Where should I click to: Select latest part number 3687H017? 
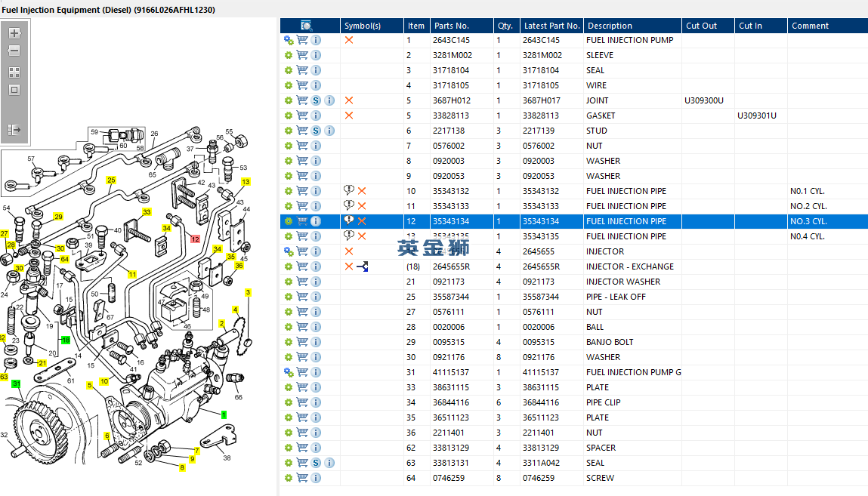542,100
